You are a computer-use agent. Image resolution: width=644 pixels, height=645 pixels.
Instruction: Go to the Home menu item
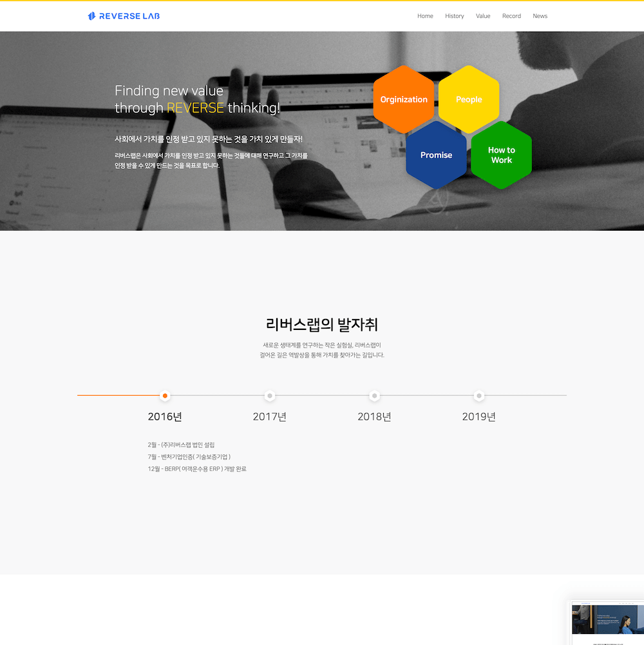click(425, 16)
